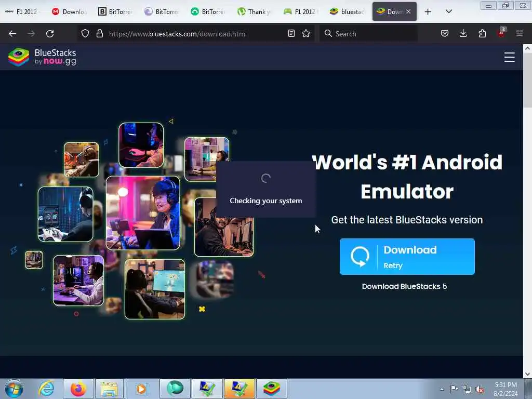
Task: Click the bottom thumbnail with teal monitor
Action: coord(155,289)
